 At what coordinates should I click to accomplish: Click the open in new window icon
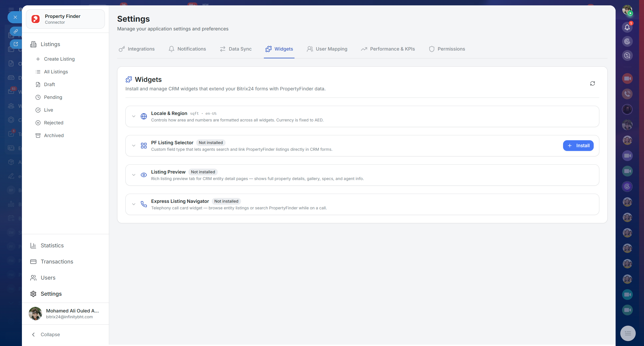pyautogui.click(x=16, y=44)
